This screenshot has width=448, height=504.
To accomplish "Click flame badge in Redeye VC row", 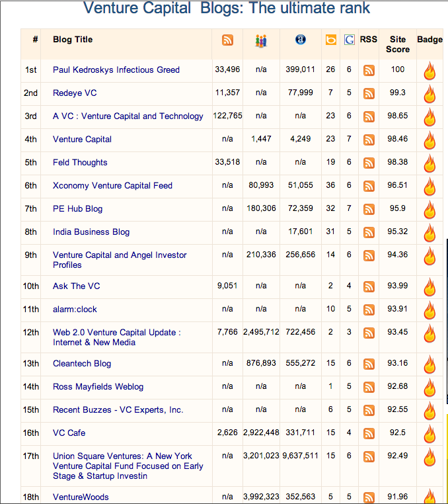I will click(x=429, y=94).
